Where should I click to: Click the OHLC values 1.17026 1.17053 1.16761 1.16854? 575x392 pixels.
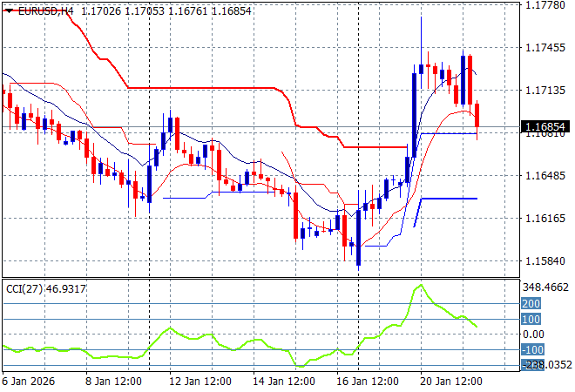point(166,11)
